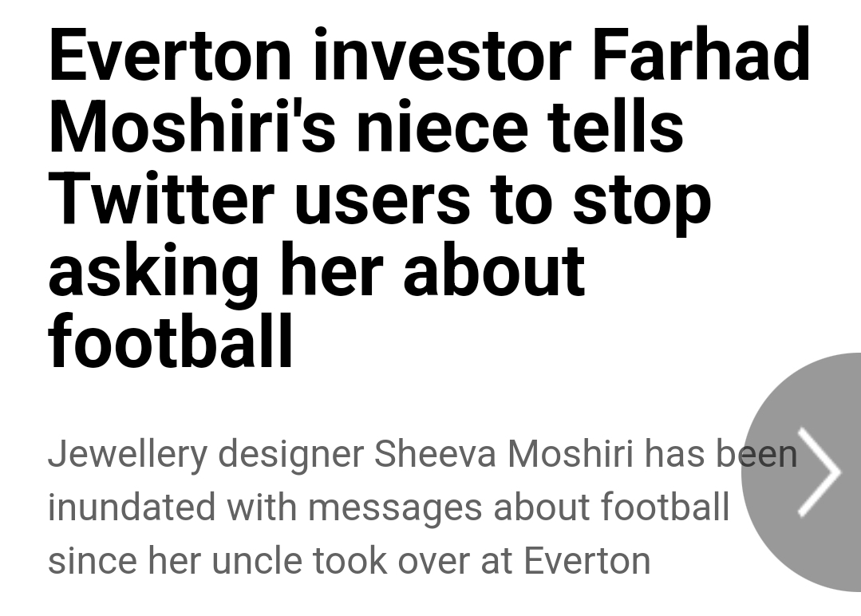The width and height of the screenshot is (861, 616).
Task: Select the word "Twitter" in the headline
Action: pos(161,199)
